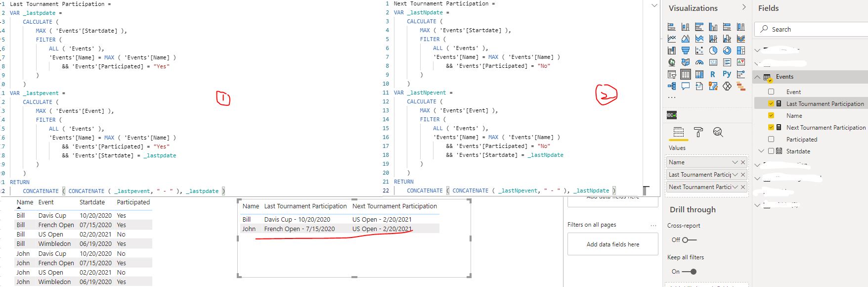This screenshot has height=287, width=868.
Task: Select the Area chart visual
Action: point(685,39)
